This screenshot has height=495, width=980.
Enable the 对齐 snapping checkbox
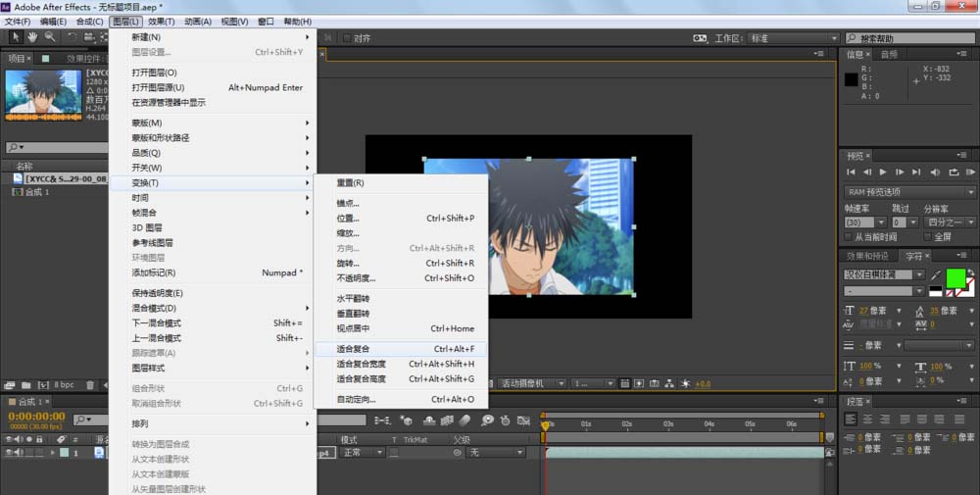tap(347, 38)
